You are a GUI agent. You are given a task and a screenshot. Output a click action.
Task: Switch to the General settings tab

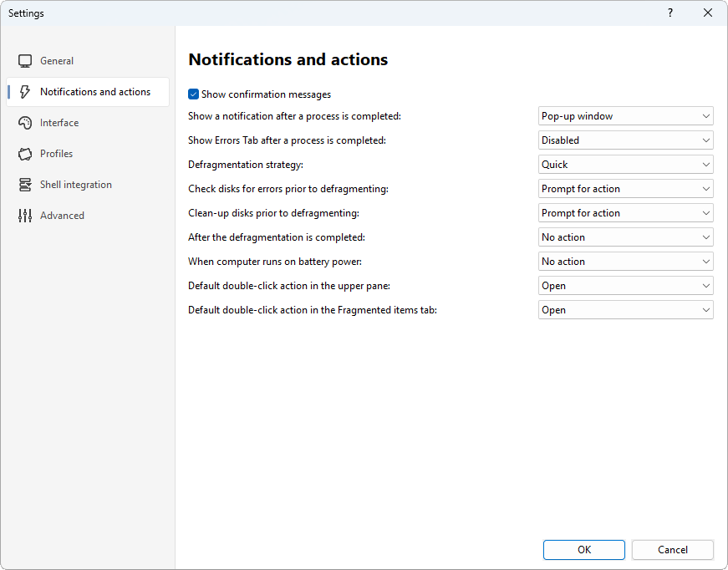point(88,61)
